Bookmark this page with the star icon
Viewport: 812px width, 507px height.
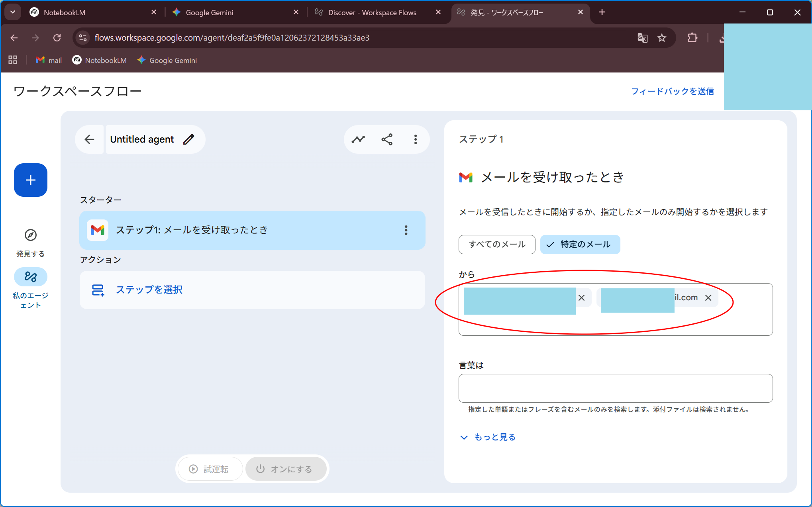(662, 38)
